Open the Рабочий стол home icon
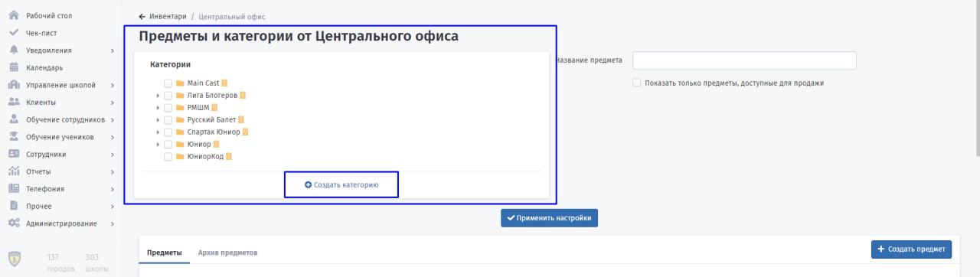The image size is (980, 277). [14, 15]
